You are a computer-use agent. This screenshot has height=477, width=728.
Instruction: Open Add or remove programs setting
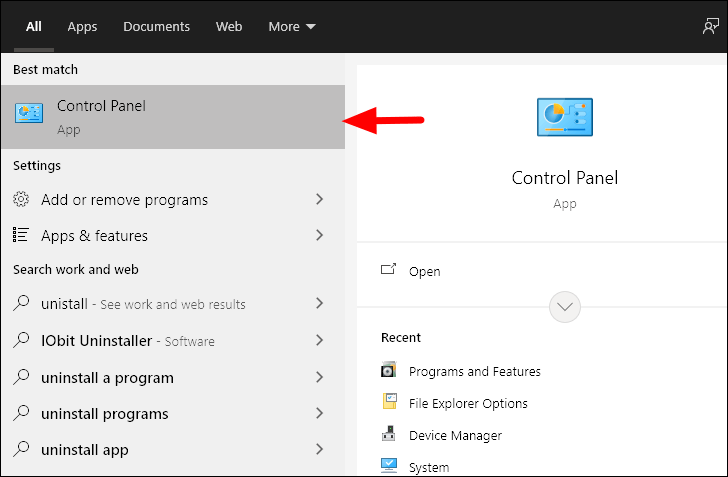click(173, 199)
